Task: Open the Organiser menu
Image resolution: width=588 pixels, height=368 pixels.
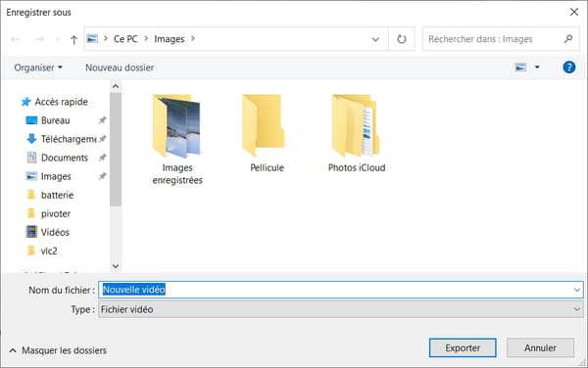Action: coord(38,68)
